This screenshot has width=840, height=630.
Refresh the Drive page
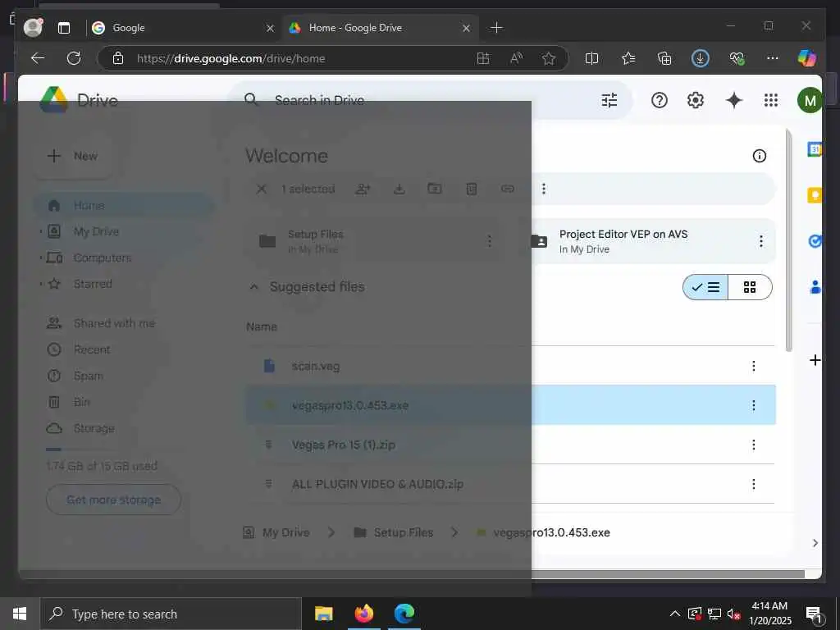coord(74,58)
